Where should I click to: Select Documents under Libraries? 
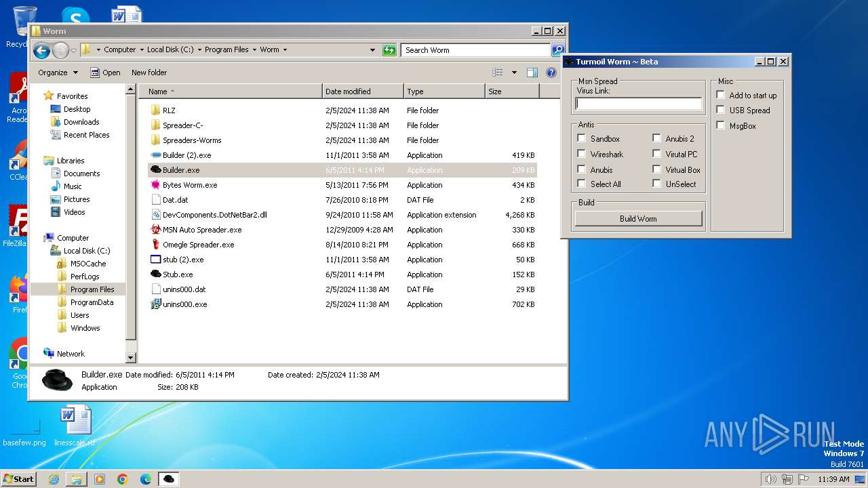81,174
